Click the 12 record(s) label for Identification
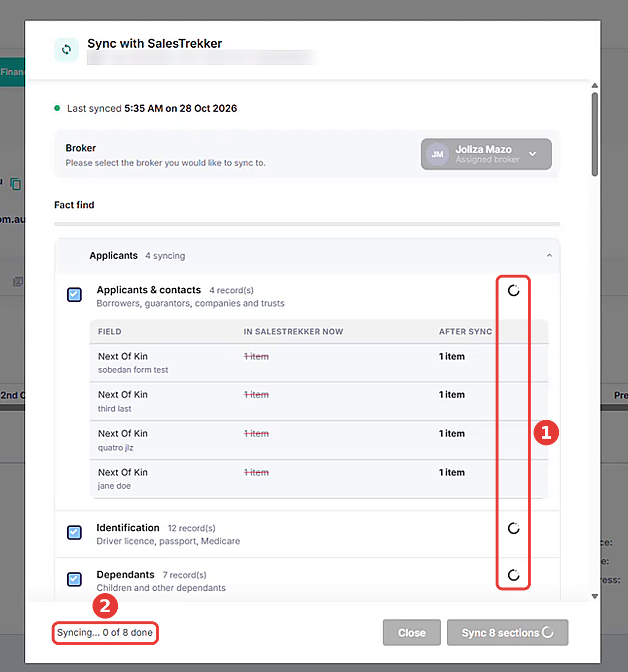Viewport: 628px width, 672px height. [x=192, y=528]
